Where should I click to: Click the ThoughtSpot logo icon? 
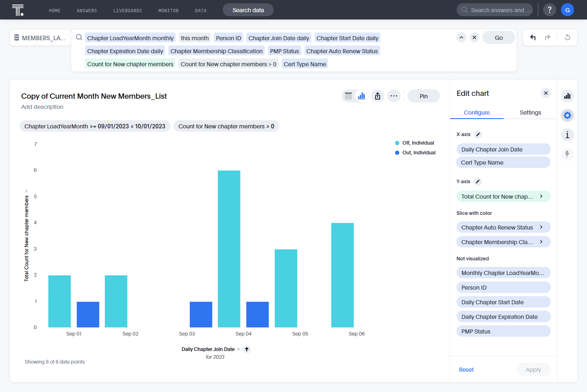(x=18, y=10)
